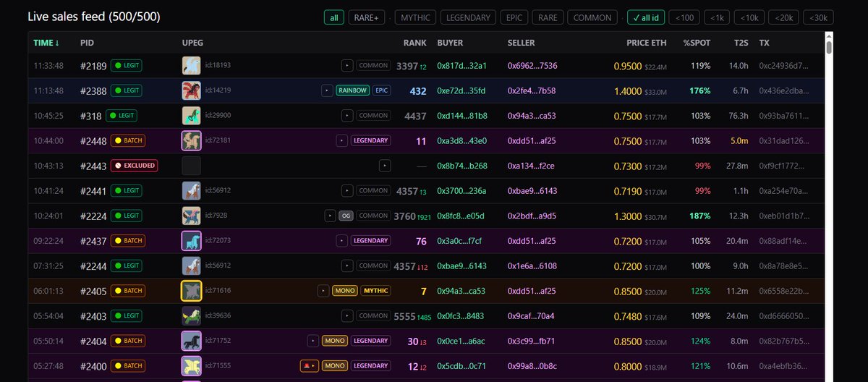Click the play icon in row #2189
This screenshot has width=868, height=382.
[x=347, y=66]
